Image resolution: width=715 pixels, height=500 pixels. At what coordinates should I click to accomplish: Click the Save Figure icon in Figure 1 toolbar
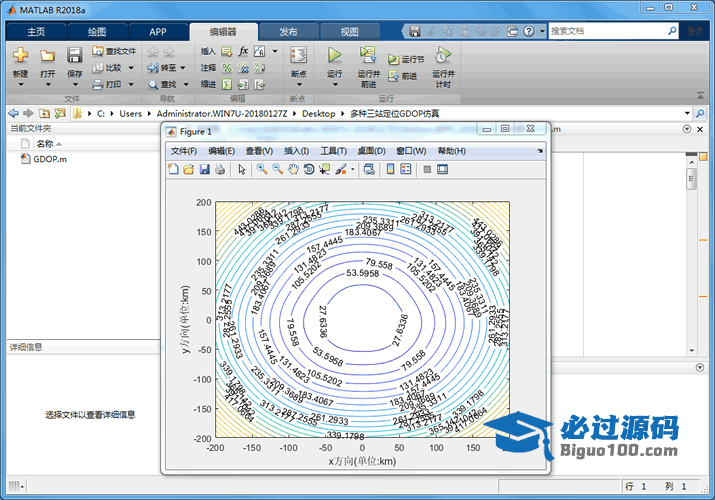(x=204, y=170)
